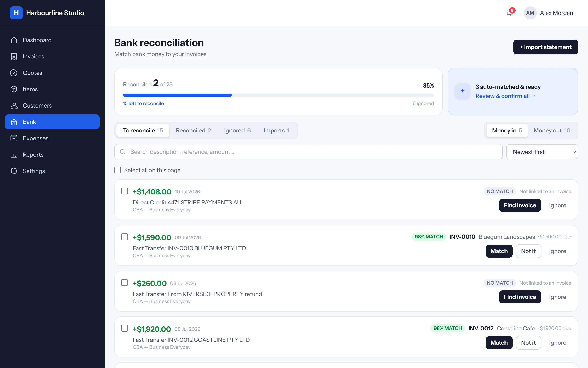
Task: Tick Select all on this page checkbox
Action: [118, 170]
